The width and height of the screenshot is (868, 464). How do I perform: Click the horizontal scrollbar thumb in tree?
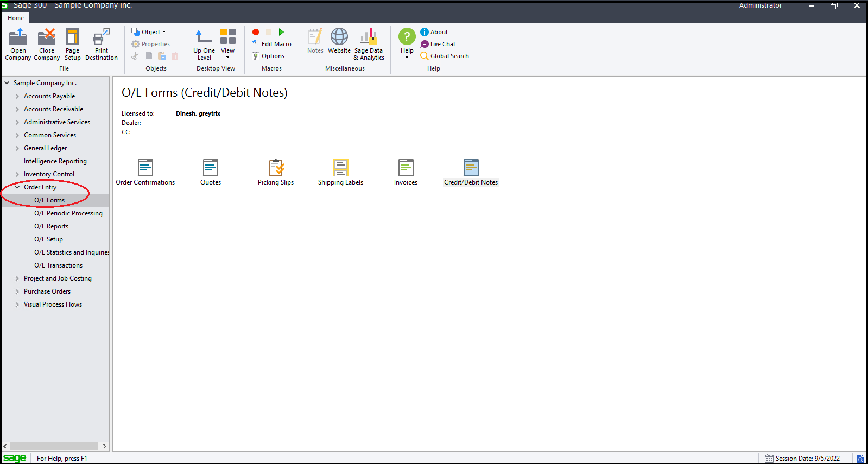(x=54, y=446)
